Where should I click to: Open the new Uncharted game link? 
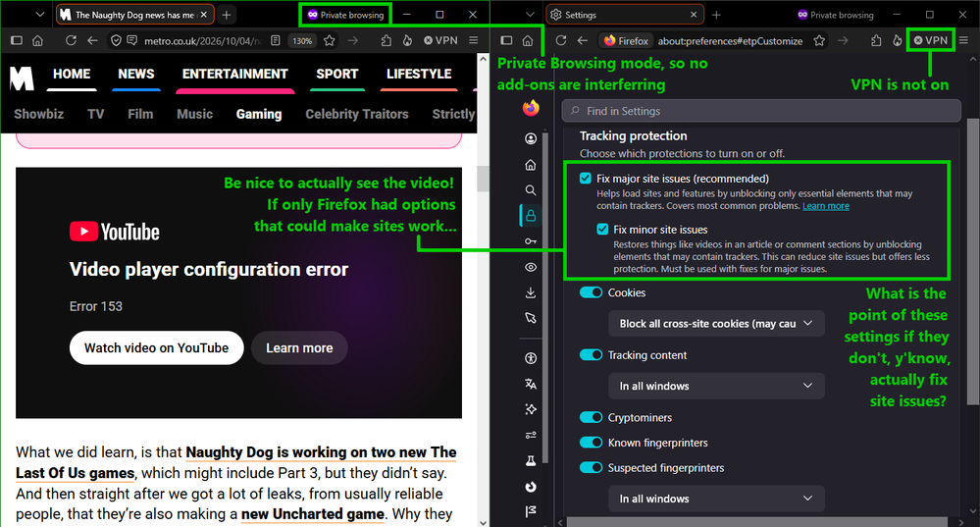[x=313, y=514]
